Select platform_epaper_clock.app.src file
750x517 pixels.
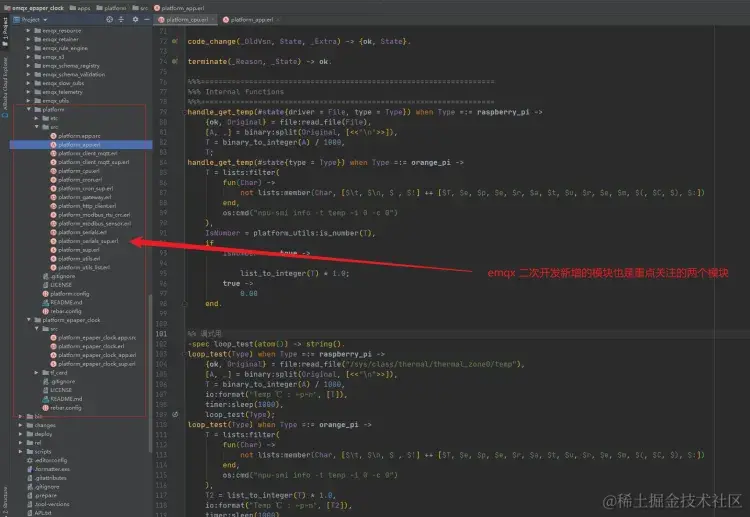(x=93, y=338)
